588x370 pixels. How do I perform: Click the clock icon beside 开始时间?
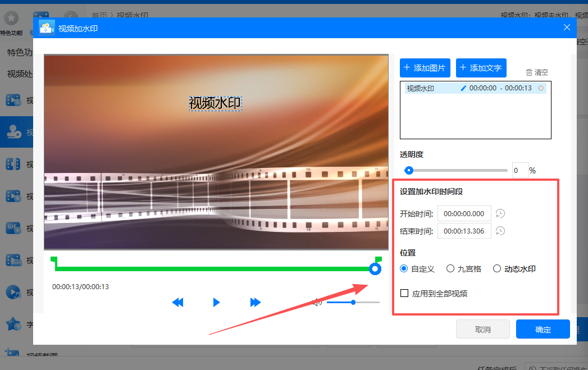coord(500,213)
